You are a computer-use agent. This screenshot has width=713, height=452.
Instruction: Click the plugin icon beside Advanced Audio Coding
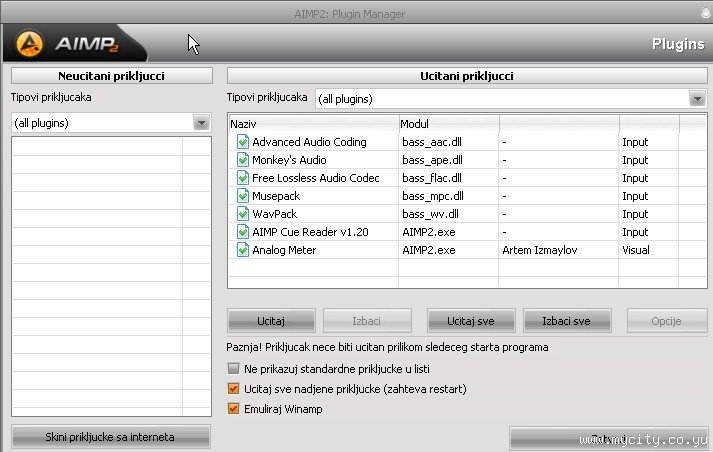[243, 142]
